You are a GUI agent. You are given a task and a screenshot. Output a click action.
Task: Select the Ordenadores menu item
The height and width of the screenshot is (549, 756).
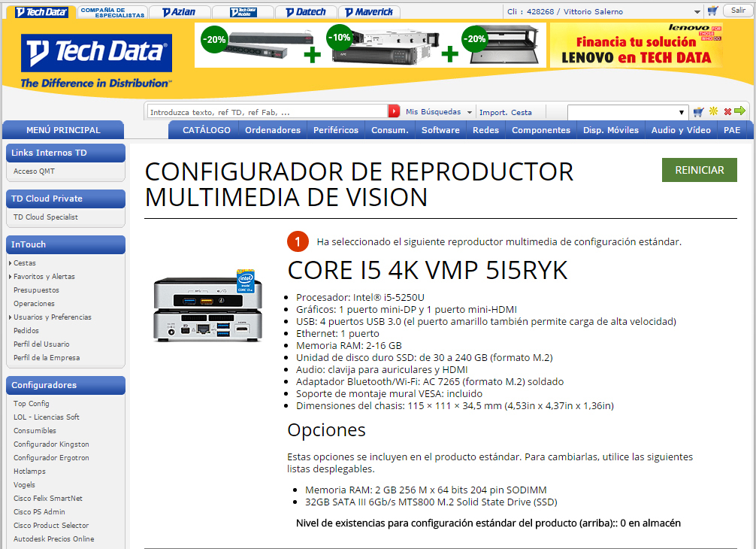pyautogui.click(x=272, y=130)
